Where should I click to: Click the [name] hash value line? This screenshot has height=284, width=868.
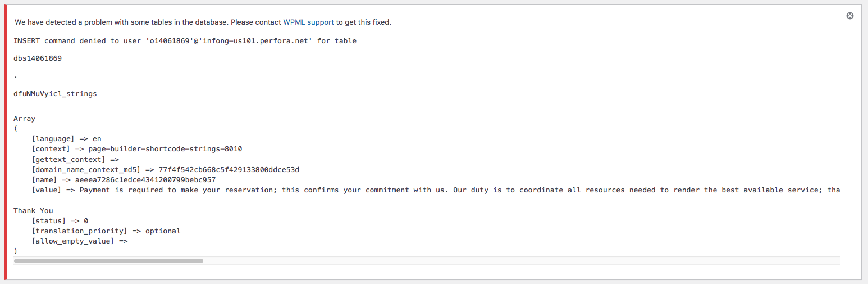124,180
